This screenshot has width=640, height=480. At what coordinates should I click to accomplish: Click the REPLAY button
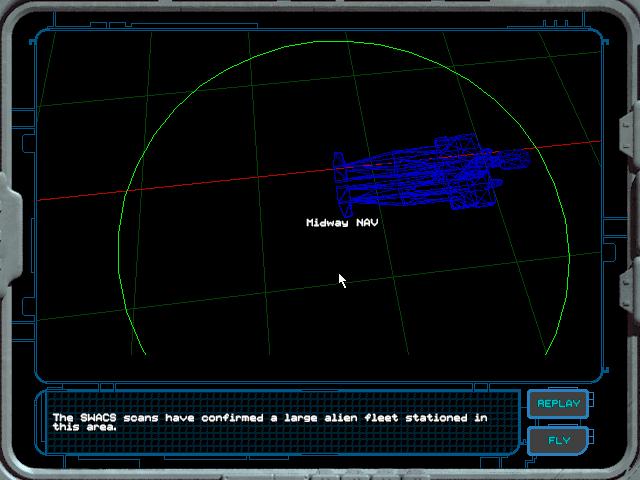click(x=558, y=404)
